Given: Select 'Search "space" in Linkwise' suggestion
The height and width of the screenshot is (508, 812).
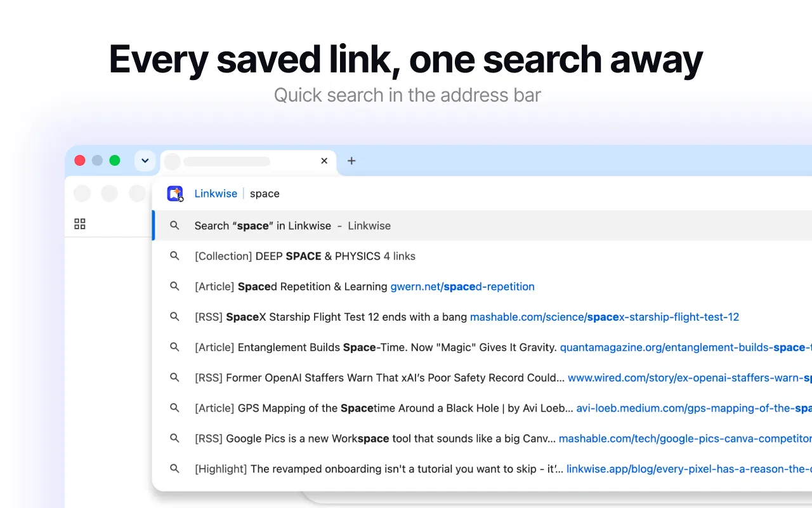Looking at the screenshot, I should (482, 225).
